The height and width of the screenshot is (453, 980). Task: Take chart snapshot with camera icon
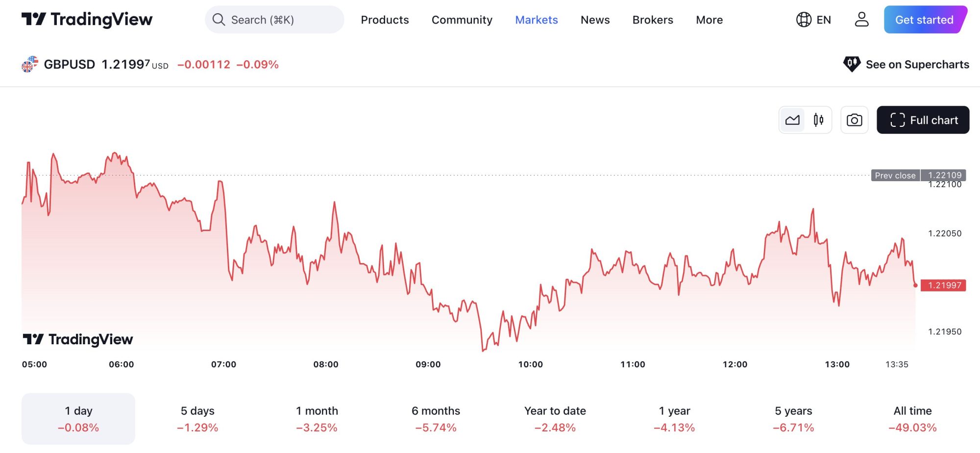(x=854, y=120)
